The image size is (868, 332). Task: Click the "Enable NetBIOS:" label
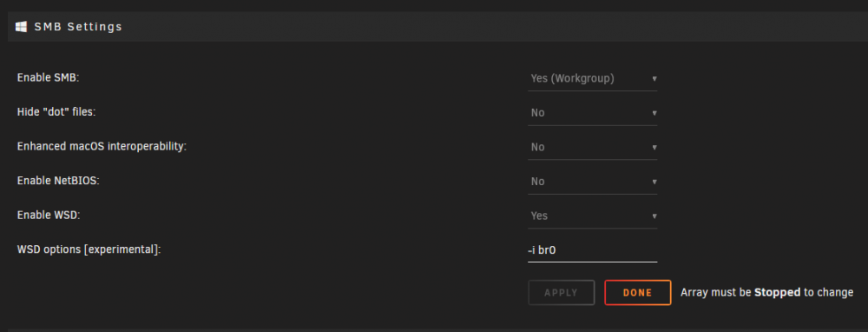pyautogui.click(x=58, y=181)
